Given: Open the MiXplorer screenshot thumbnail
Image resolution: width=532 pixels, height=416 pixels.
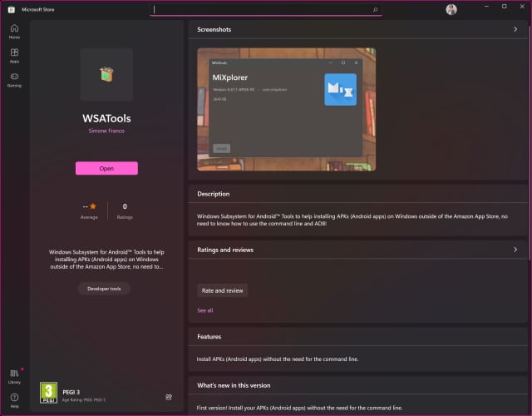Looking at the screenshot, I should point(286,109).
